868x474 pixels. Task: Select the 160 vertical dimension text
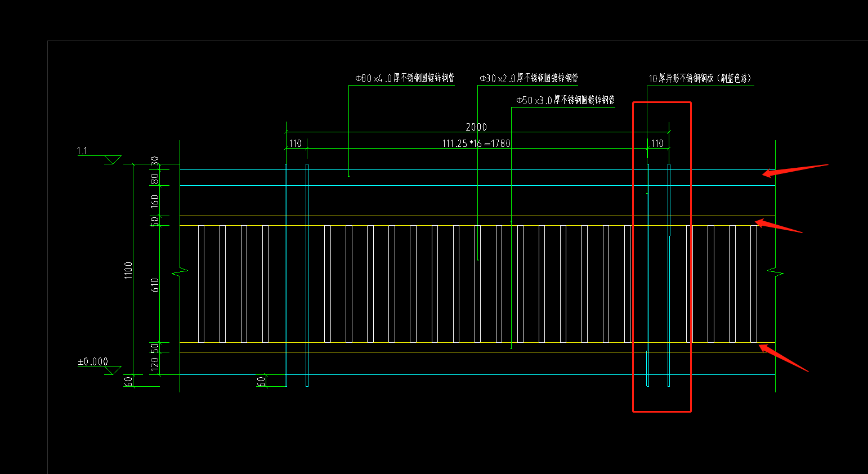(x=155, y=201)
